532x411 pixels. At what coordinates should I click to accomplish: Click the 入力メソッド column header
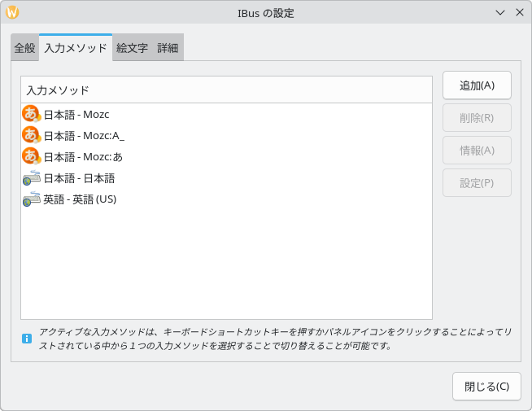[x=226, y=90]
